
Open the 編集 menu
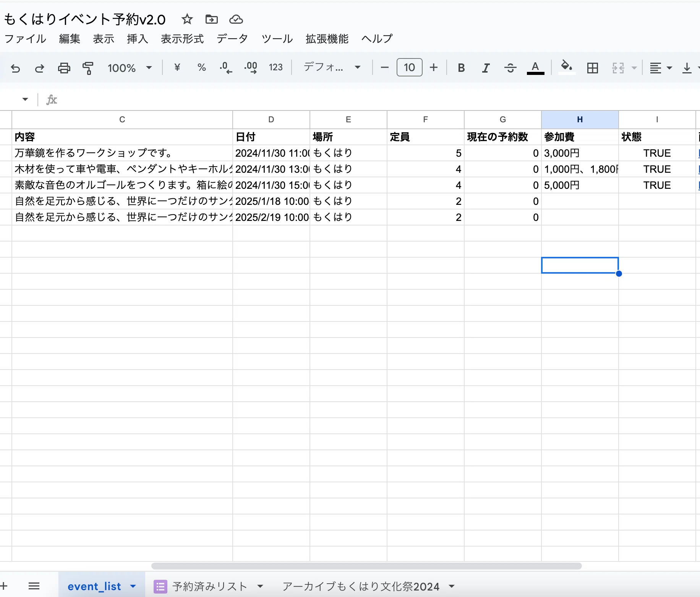(70, 39)
